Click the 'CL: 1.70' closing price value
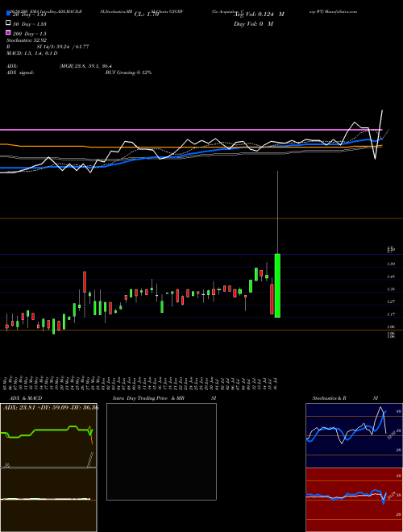This screenshot has height=532, width=403. click(x=147, y=15)
